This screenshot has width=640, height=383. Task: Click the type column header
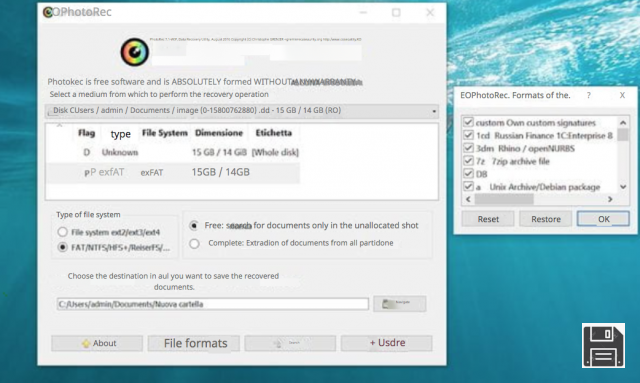(x=120, y=134)
